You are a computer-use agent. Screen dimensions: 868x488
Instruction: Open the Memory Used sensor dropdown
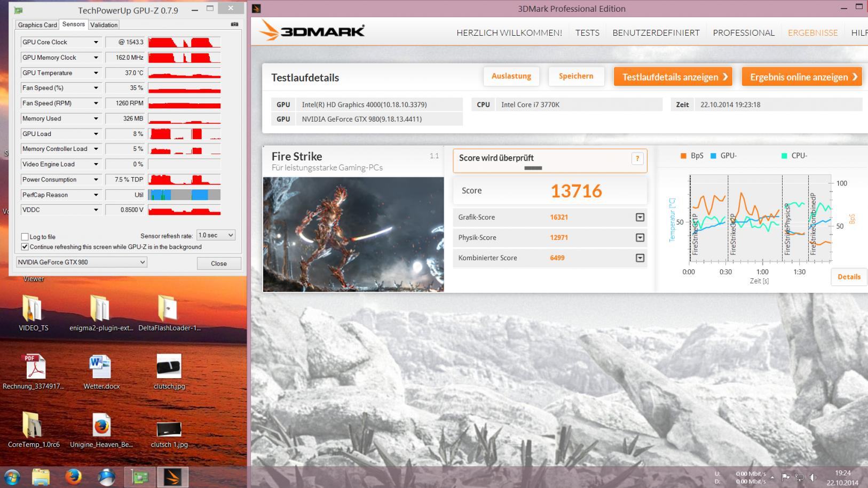[x=96, y=119]
